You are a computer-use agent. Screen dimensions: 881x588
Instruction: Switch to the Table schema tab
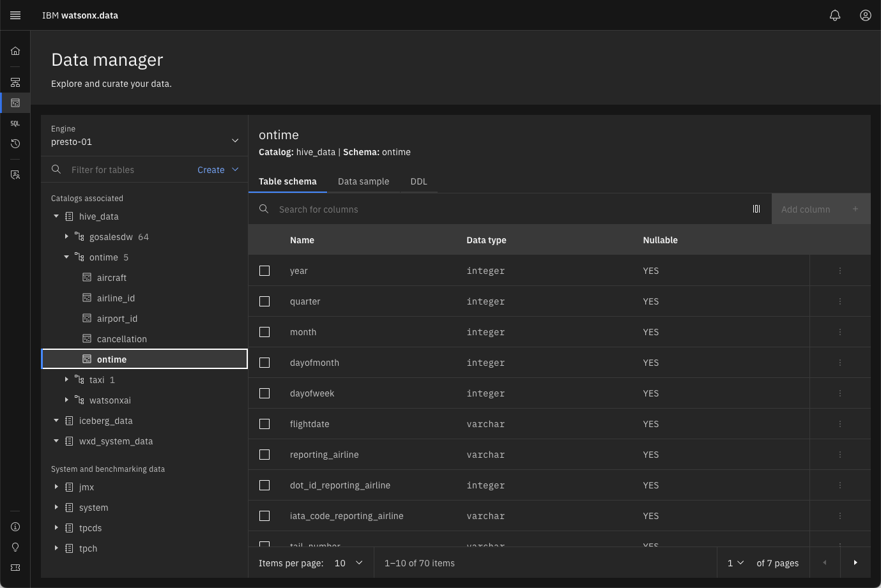(x=287, y=181)
